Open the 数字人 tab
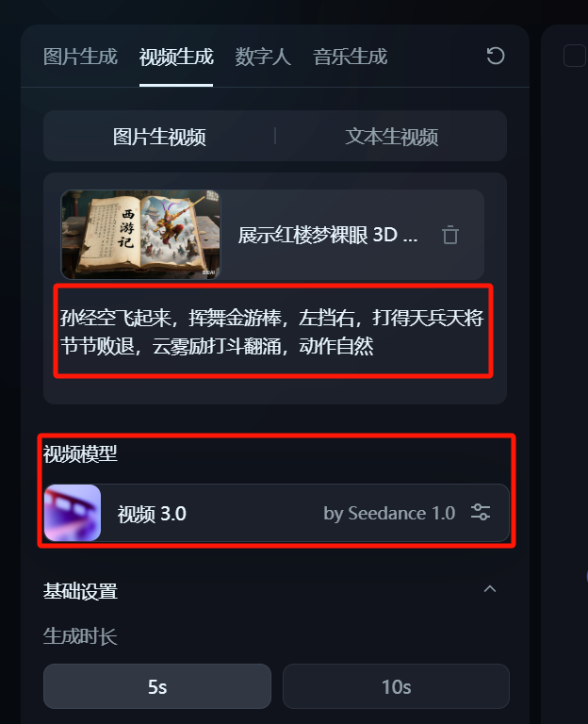 tap(263, 57)
